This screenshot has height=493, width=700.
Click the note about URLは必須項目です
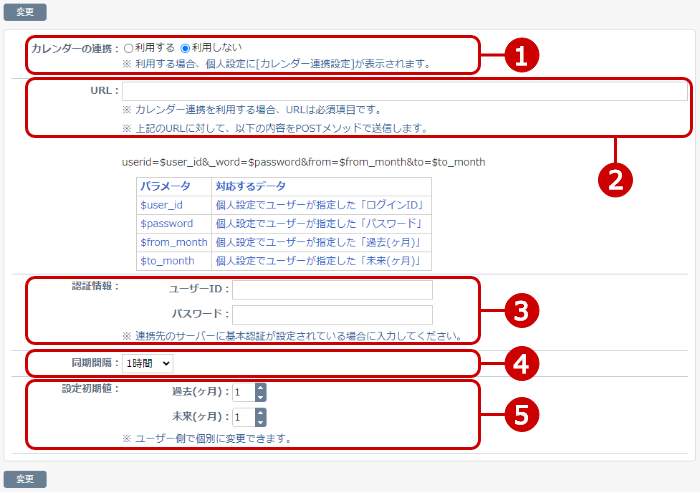(x=252, y=110)
